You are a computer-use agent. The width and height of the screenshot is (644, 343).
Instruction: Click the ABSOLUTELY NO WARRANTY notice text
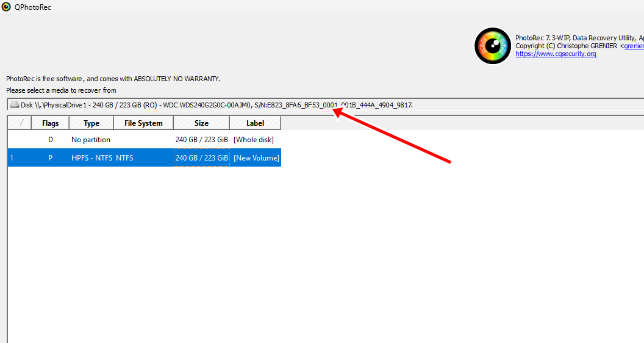click(x=113, y=79)
